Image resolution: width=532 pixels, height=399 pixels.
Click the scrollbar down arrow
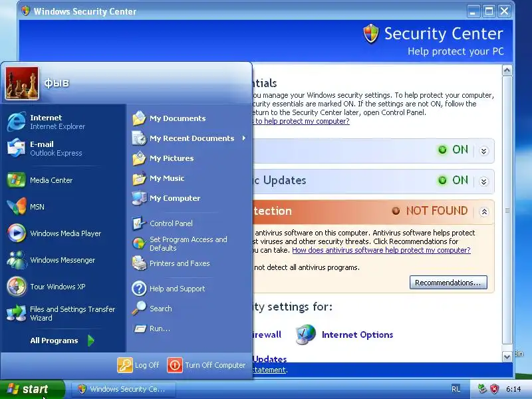[507, 356]
